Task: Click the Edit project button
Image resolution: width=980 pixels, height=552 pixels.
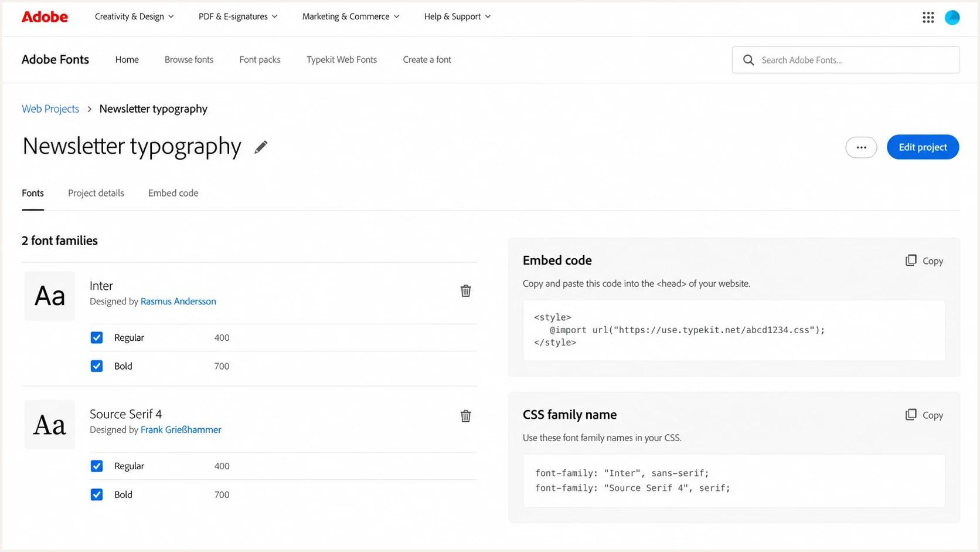Action: pos(923,147)
